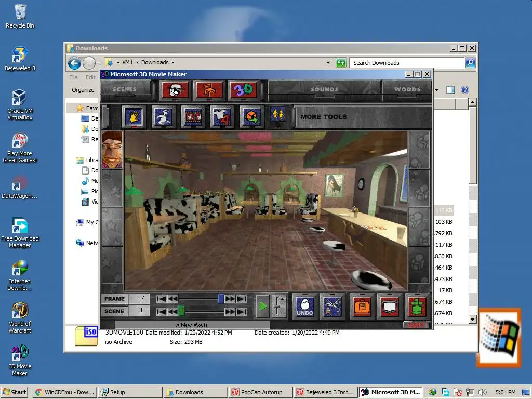Click Back arrow in Downloads window
The height and width of the screenshot is (399, 532).
[74, 63]
